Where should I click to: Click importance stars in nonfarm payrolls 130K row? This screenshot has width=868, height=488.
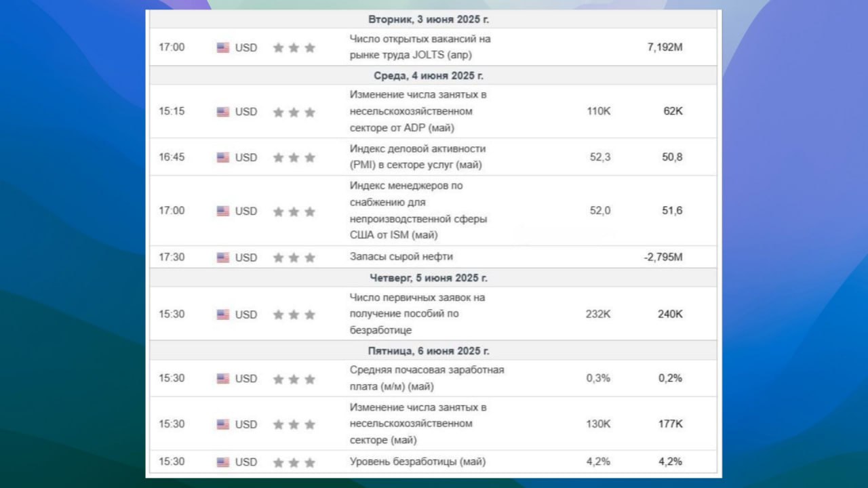pos(294,424)
